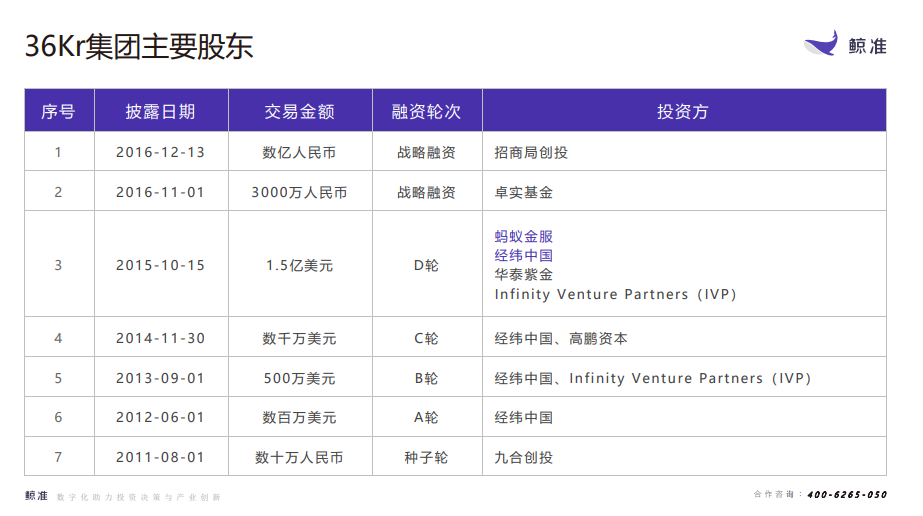Click sequence number 6 cell
923x516 pixels.
[58, 417]
